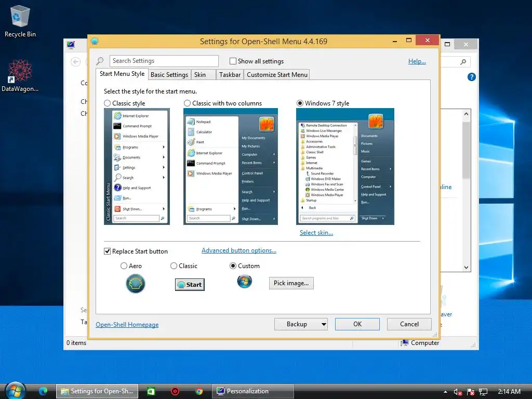Screen dimensions: 532x399
Task: Click the blue help icon in Personalization window
Action: coord(471,77)
